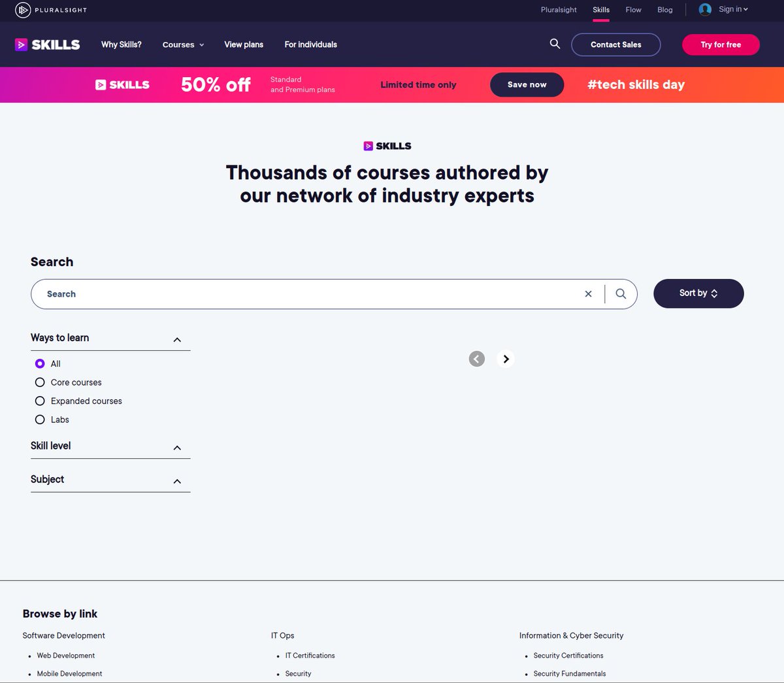Open View plans menu item

coord(244,44)
